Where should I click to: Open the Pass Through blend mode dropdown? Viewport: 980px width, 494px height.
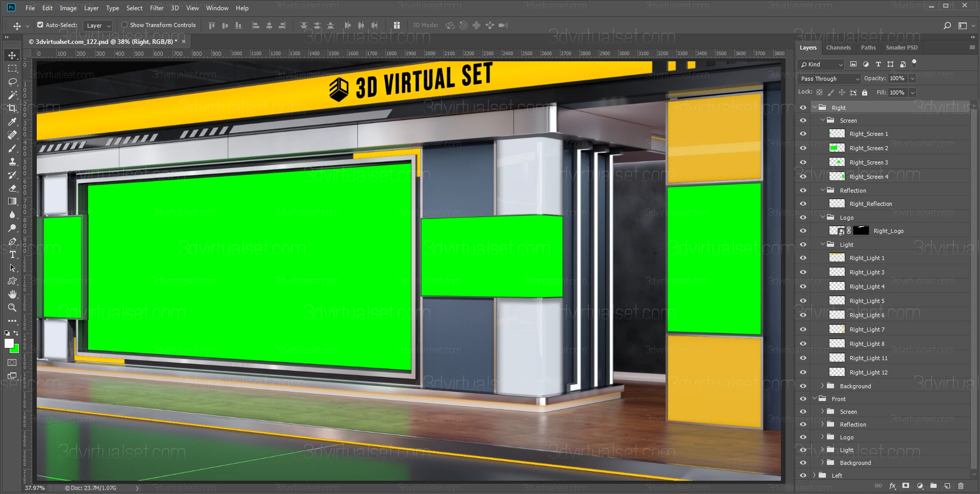point(829,79)
